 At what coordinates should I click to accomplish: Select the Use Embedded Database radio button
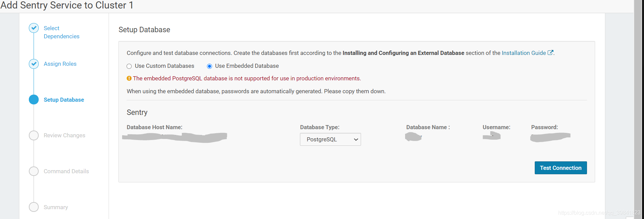point(209,66)
